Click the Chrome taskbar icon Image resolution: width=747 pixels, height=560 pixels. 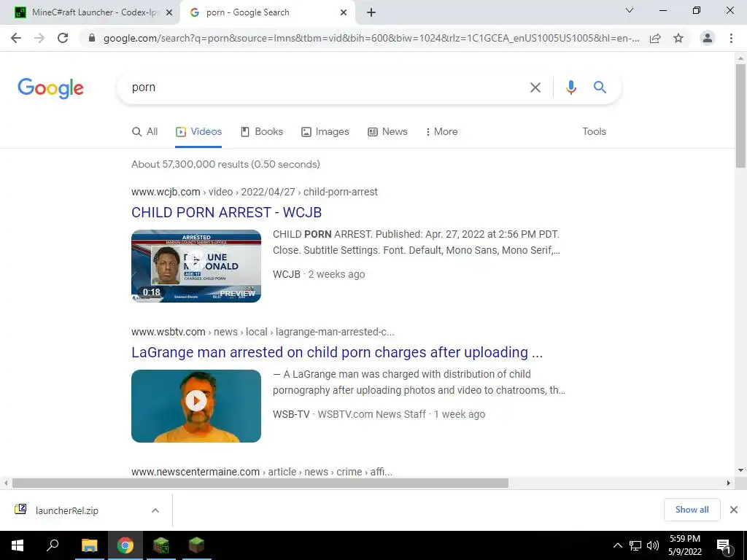[x=125, y=545]
